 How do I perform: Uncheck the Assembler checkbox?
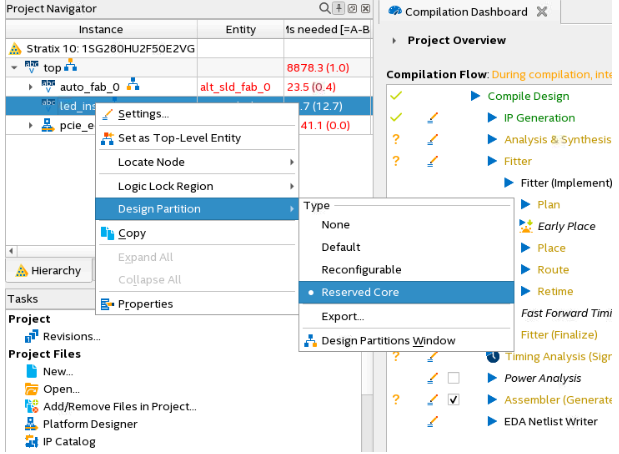(x=454, y=400)
